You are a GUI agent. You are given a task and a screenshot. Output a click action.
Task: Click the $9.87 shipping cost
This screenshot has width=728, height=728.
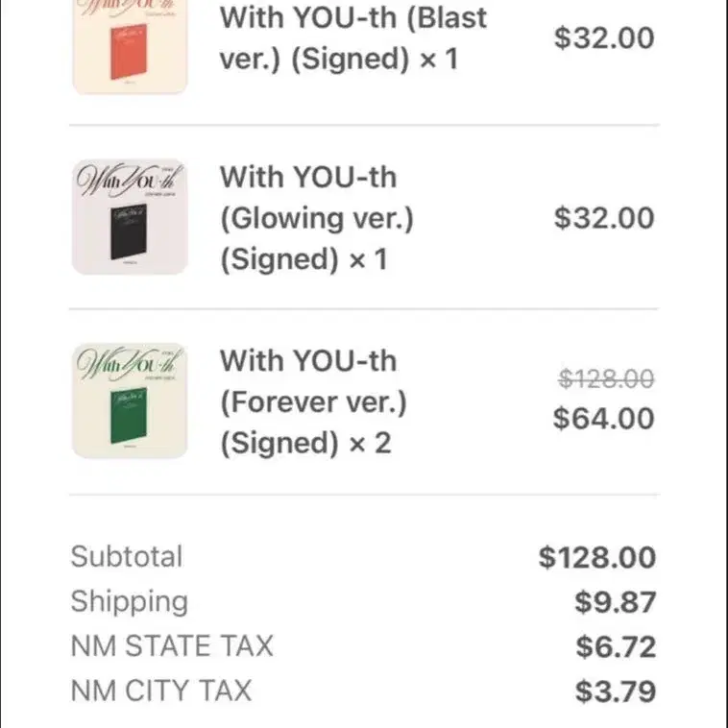click(616, 602)
